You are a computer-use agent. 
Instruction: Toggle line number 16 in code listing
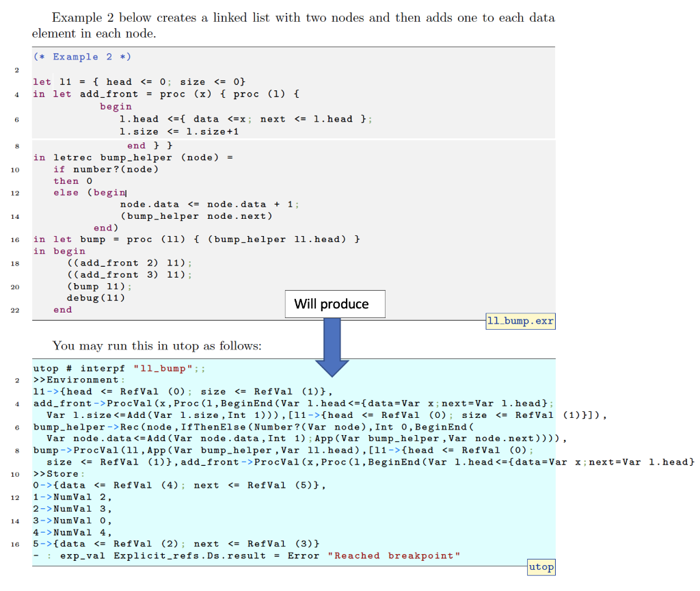coord(15,239)
